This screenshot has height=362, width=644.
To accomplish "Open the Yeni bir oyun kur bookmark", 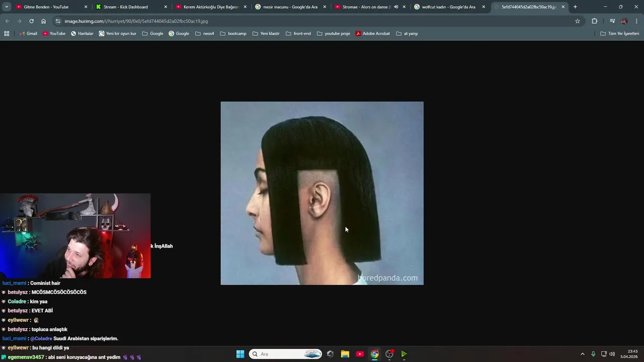I will (118, 34).
